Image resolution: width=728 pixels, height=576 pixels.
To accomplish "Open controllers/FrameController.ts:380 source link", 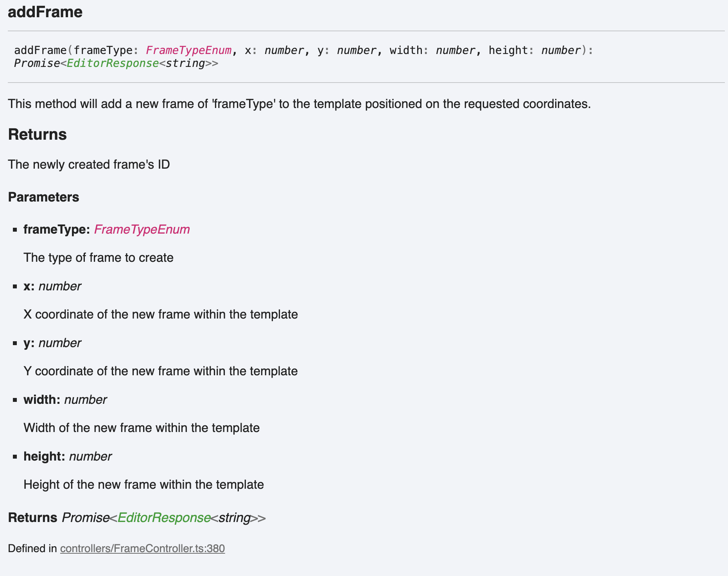I will [142, 549].
